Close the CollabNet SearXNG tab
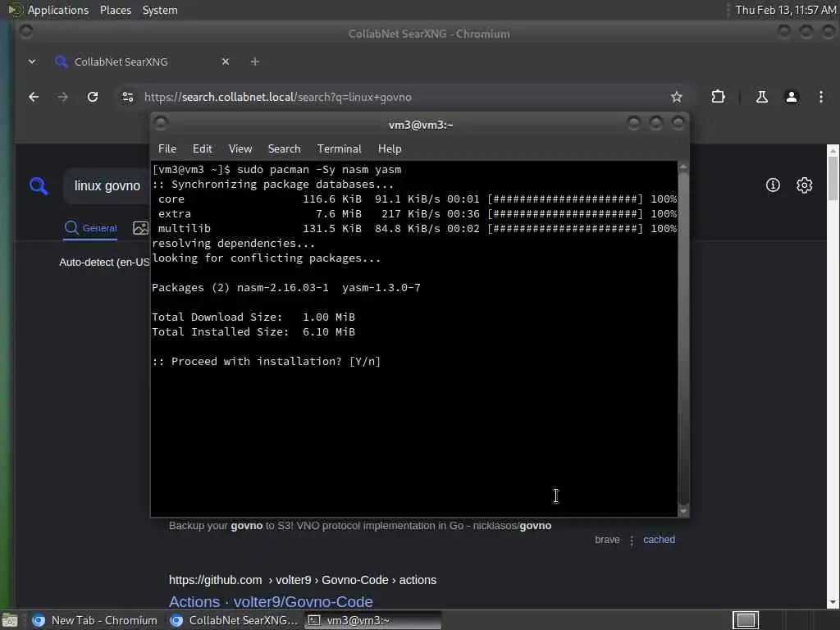 pos(226,62)
